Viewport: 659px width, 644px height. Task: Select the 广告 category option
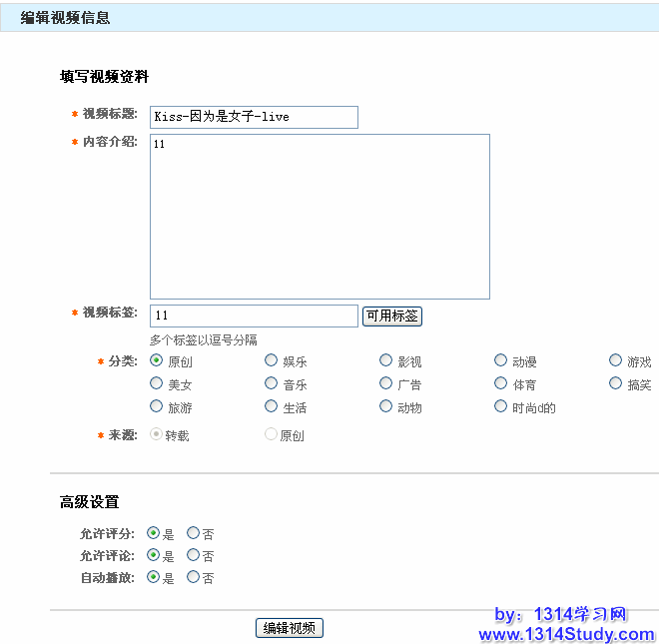pos(386,383)
